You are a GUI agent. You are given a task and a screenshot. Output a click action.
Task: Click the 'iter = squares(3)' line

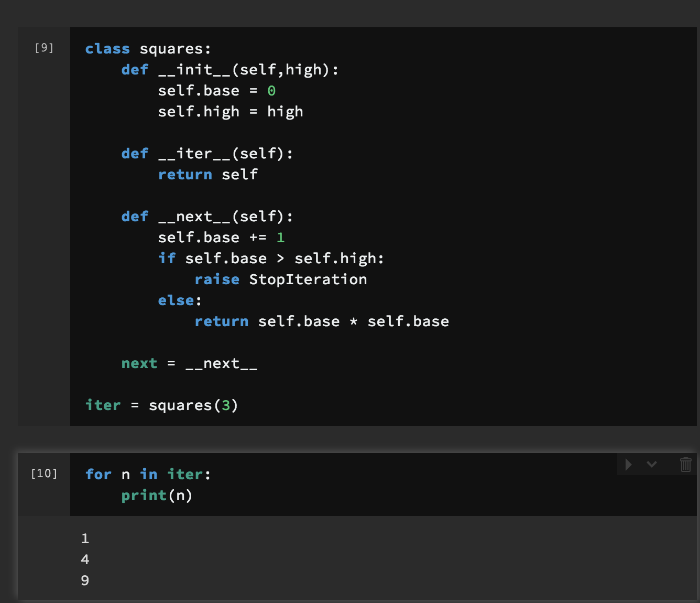[162, 405]
